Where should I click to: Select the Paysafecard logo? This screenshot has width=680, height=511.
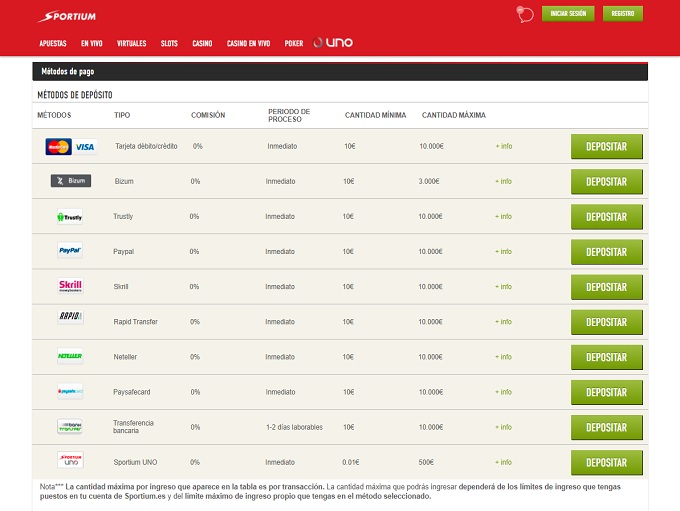pyautogui.click(x=70, y=391)
